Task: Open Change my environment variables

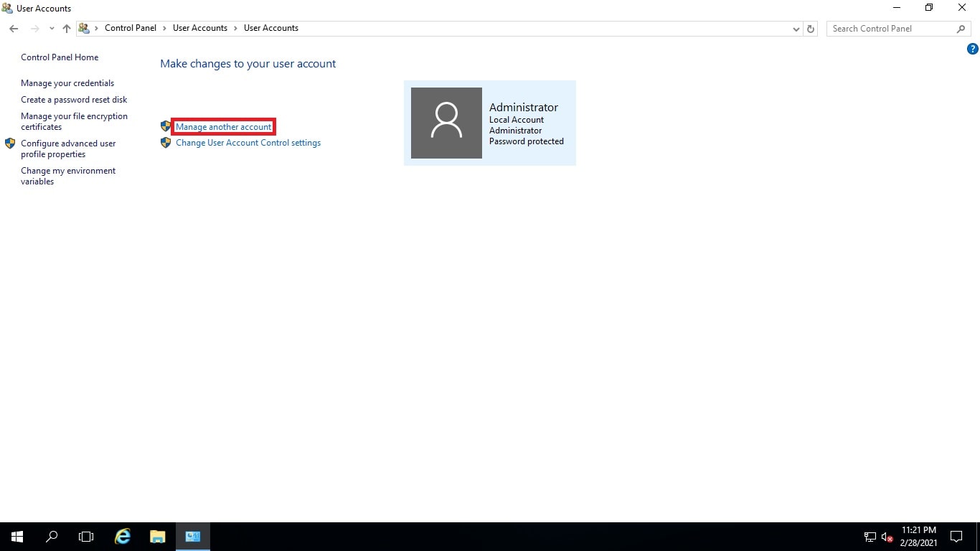Action: 68,176
